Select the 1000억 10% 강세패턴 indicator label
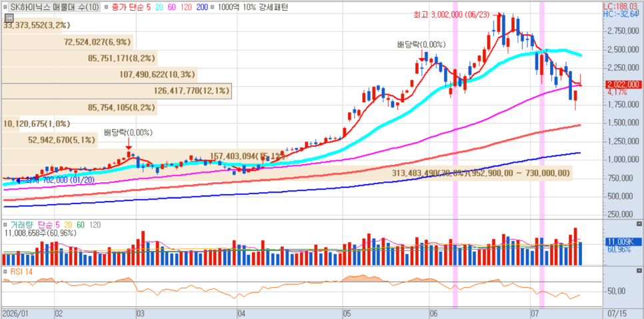Screen dimensions: 644x319 253,7
